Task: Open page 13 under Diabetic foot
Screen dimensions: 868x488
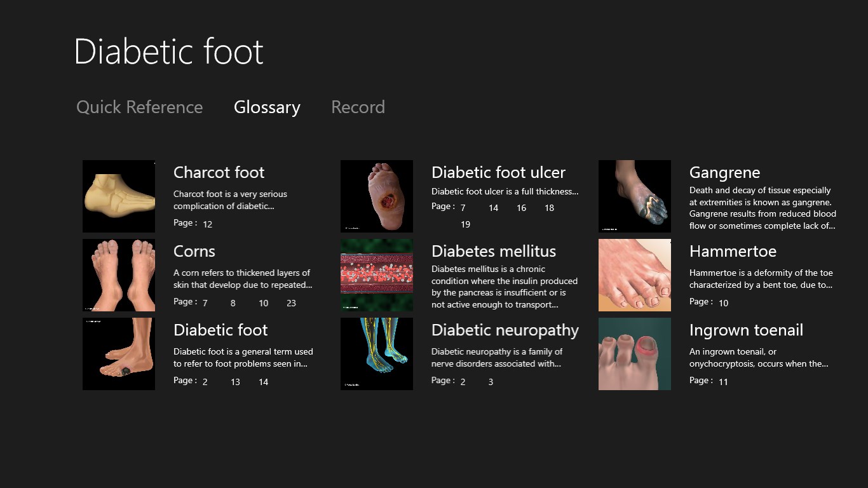Action: tap(235, 382)
